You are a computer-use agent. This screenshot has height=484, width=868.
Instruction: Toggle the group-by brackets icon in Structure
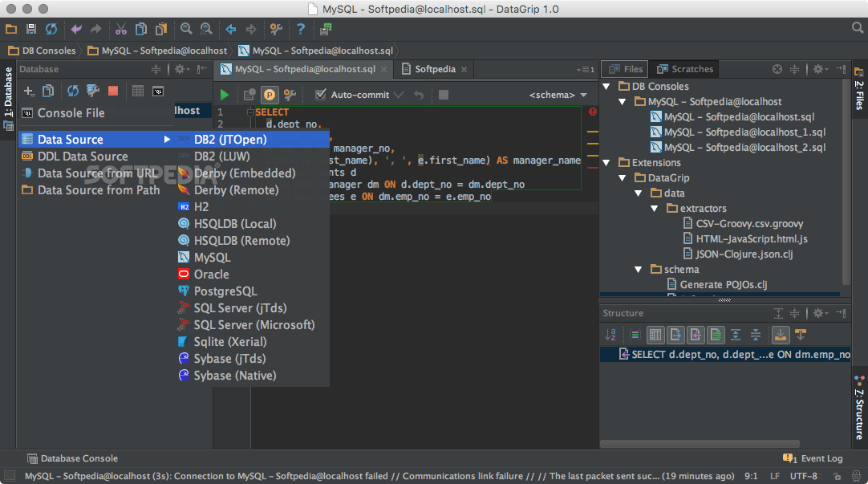click(x=635, y=335)
